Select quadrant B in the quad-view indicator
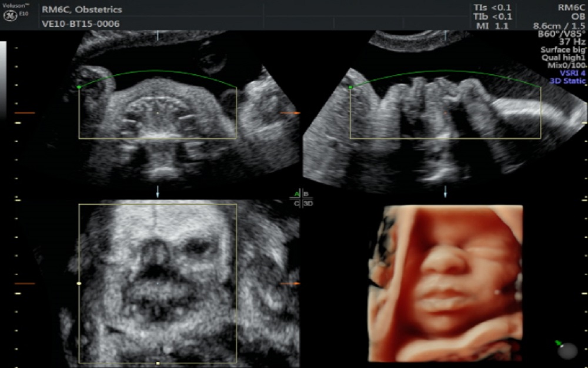The height and width of the screenshot is (368, 588). [306, 194]
